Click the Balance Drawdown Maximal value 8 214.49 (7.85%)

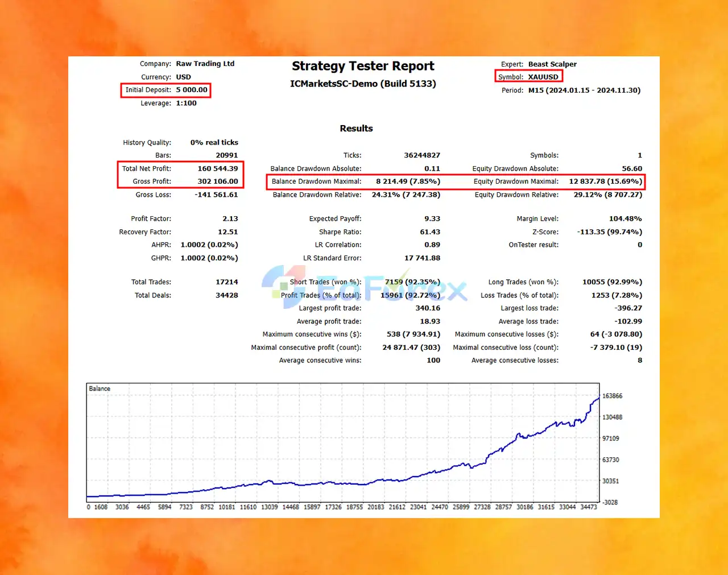408,181
